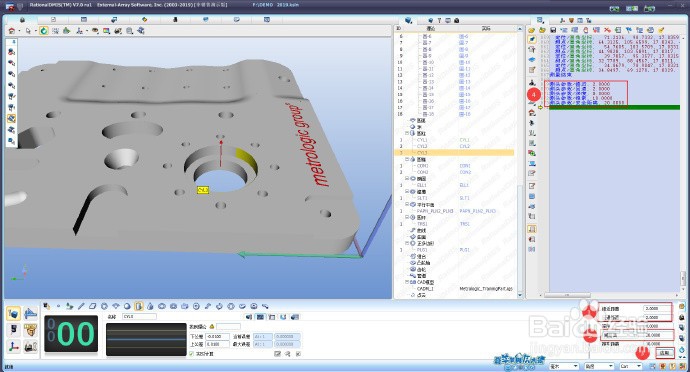Activate the highlighted green rotate view tool

(44, 31)
